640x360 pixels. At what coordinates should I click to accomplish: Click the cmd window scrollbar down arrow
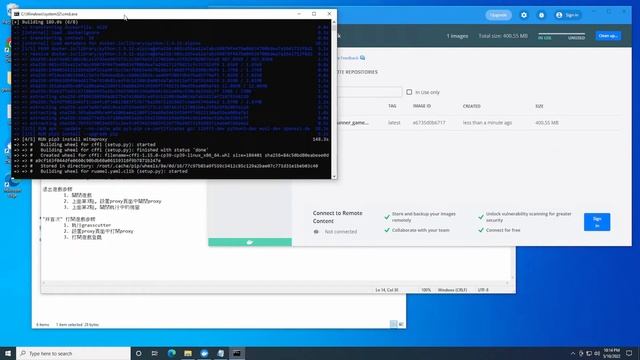pyautogui.click(x=334, y=176)
